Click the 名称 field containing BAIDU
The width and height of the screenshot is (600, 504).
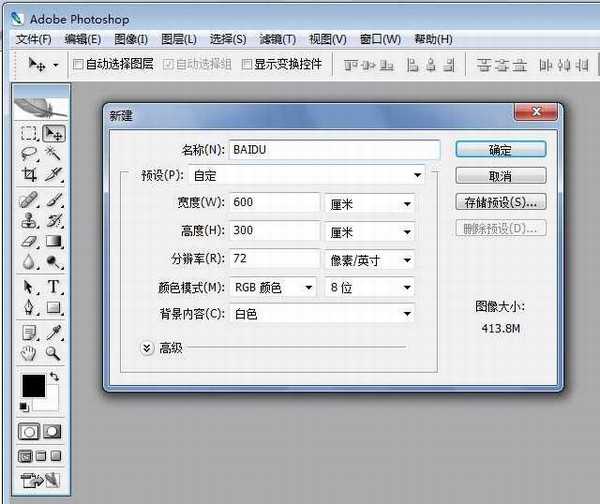click(x=333, y=150)
